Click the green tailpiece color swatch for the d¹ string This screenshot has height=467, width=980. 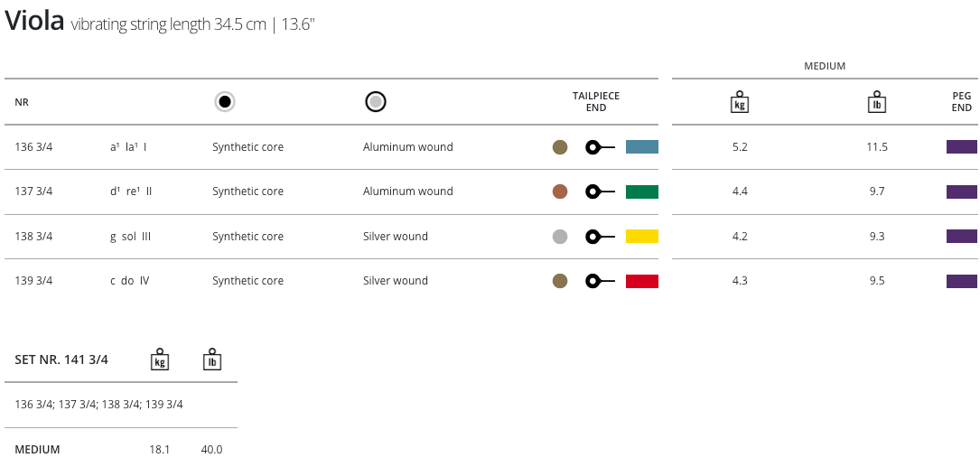(642, 191)
